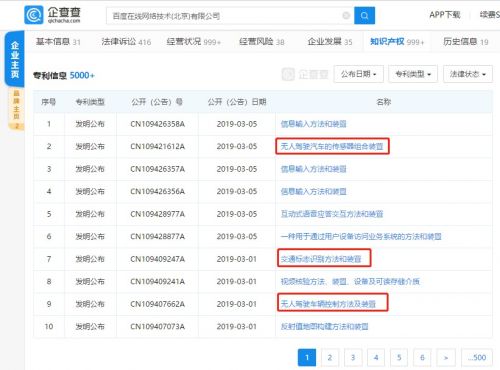Click the 公开（公告）号 column header

157,102
